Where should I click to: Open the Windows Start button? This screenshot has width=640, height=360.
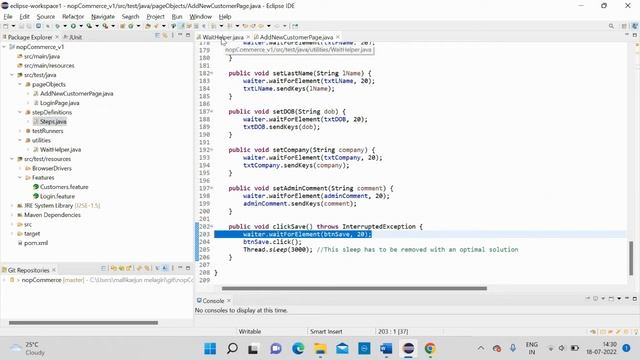210,349
